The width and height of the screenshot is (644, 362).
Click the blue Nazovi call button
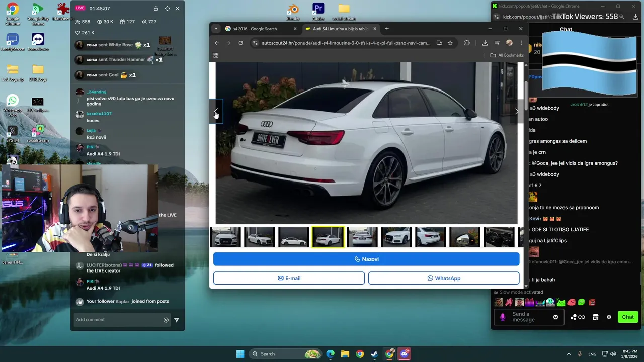pyautogui.click(x=366, y=259)
